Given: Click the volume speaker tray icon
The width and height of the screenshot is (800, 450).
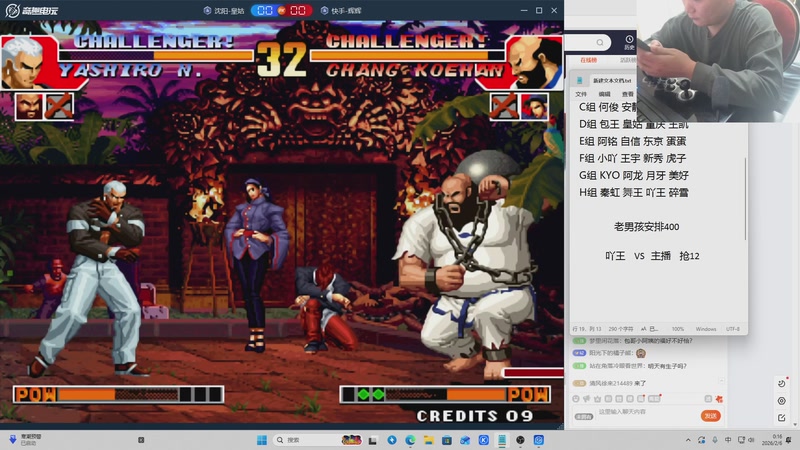Looking at the screenshot, I should coord(751,440).
